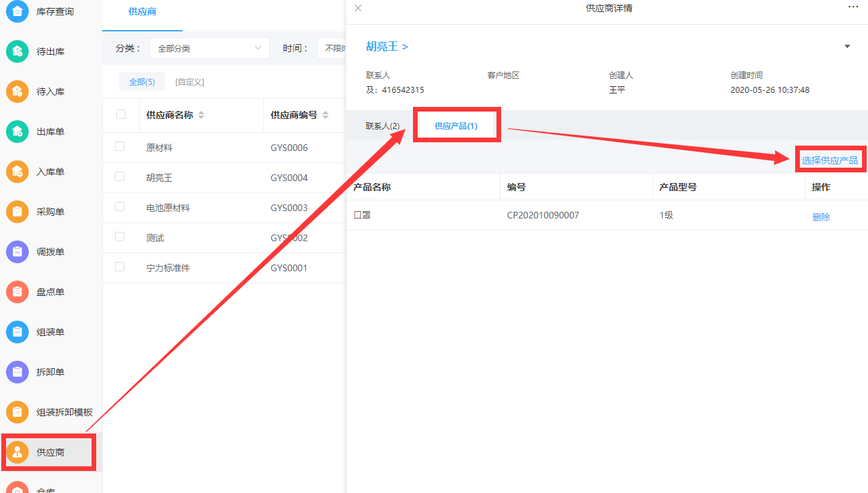868x493 pixels.
Task: Click product code CP202010090007
Action: pyautogui.click(x=543, y=216)
